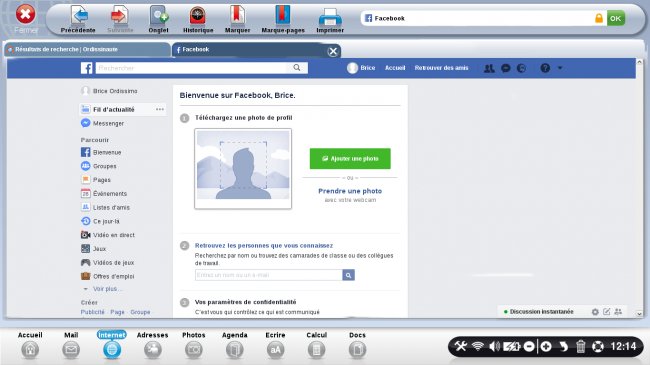Click the Facebook Rechercher search field
This screenshot has width=650, height=365.
[191, 68]
